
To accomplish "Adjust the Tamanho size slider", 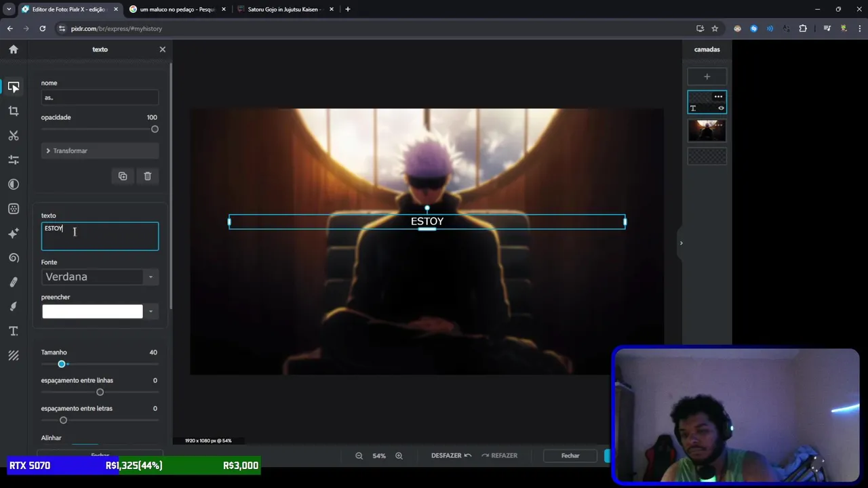I will [x=62, y=364].
